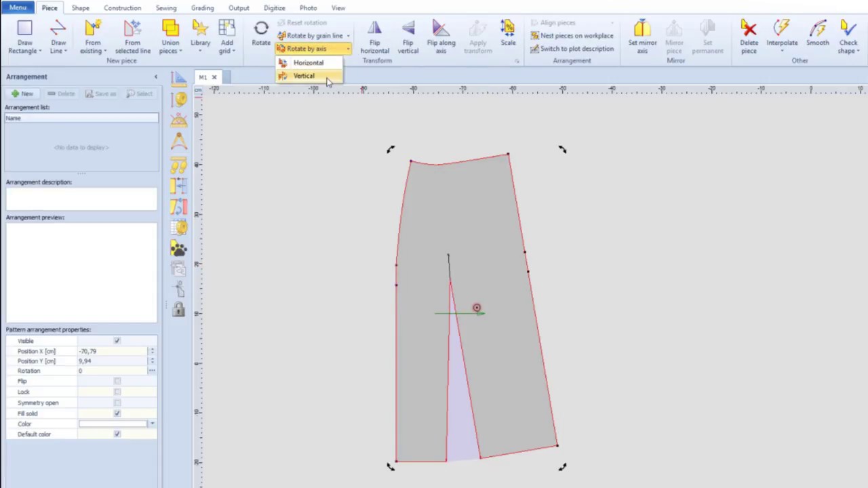Open the Sewing ribbon tab
Viewport: 868px width, 488px height.
[165, 8]
